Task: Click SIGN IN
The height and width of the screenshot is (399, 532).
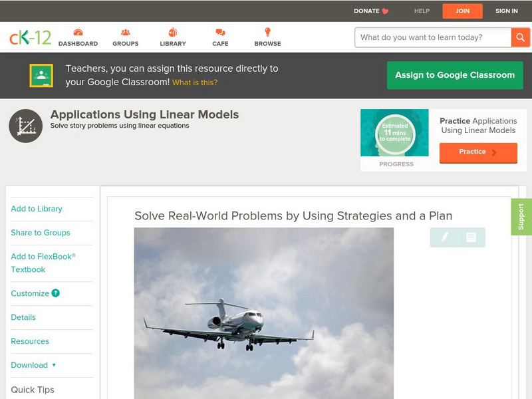Action: [507, 11]
